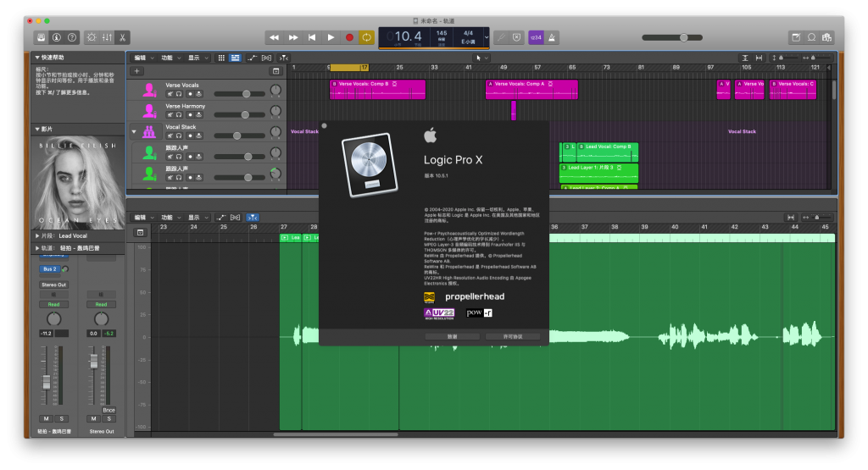Toggle the yellow Cycle mode button
This screenshot has height=470, width=868.
point(366,37)
